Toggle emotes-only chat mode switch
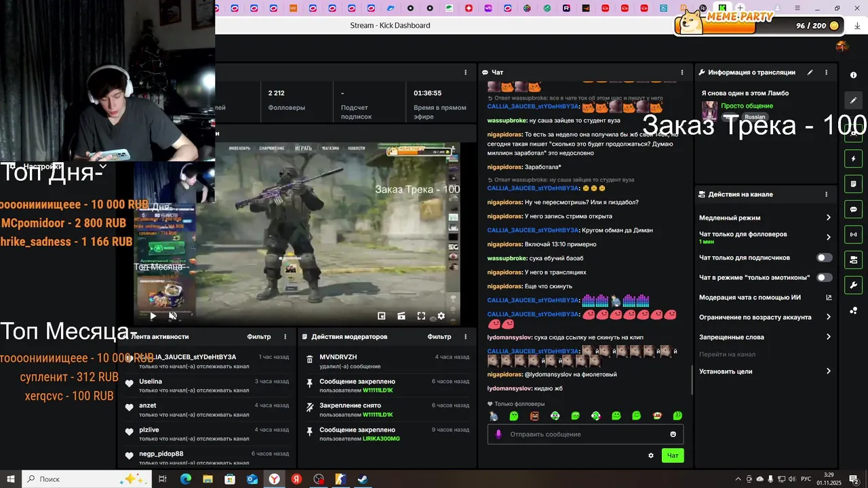The width and height of the screenshot is (868, 488). pyautogui.click(x=824, y=277)
